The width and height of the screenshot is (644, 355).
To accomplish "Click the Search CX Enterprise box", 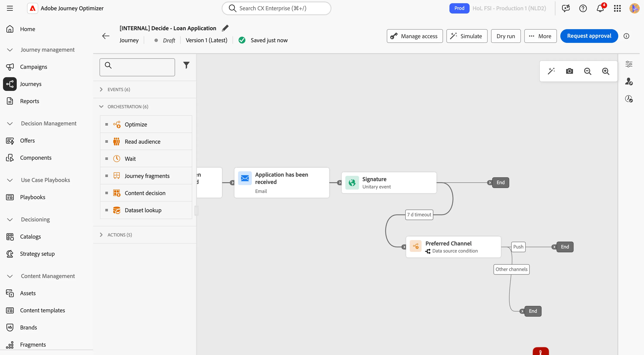I will point(276,8).
